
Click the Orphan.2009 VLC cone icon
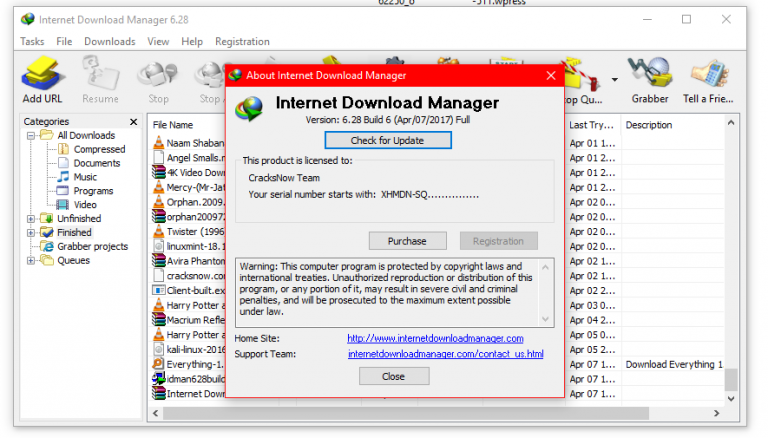[158, 201]
